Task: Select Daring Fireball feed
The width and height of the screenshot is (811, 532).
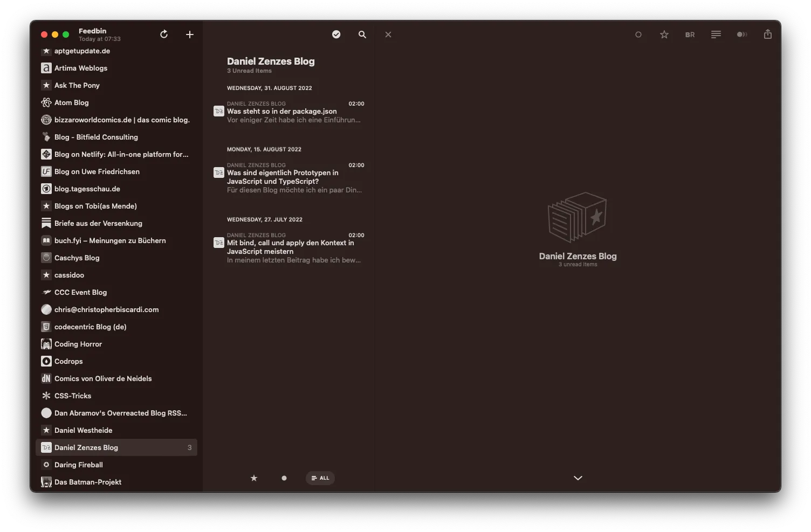Action: coord(116,465)
